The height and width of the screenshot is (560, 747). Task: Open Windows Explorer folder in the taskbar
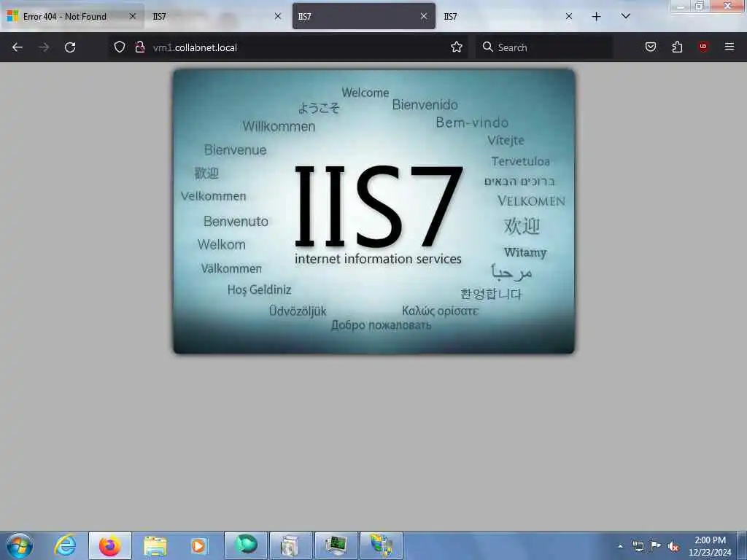pos(155,545)
